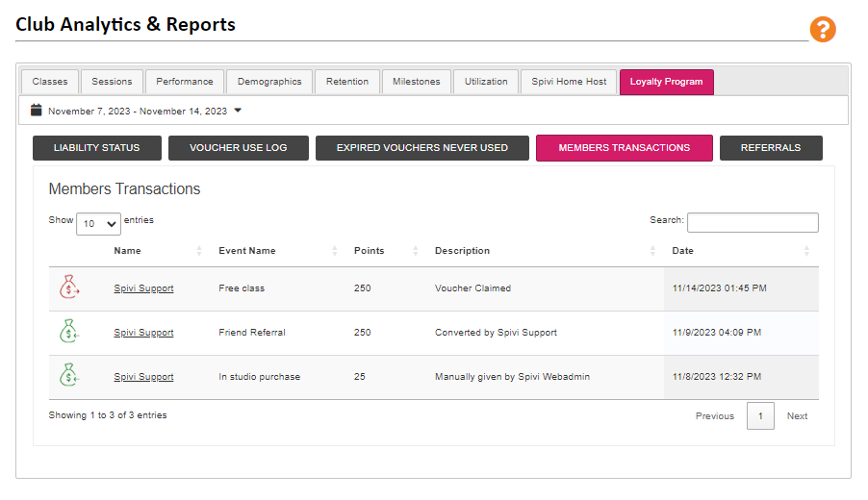Sort table by Points column arrows
868x500 pixels.
pyautogui.click(x=415, y=251)
